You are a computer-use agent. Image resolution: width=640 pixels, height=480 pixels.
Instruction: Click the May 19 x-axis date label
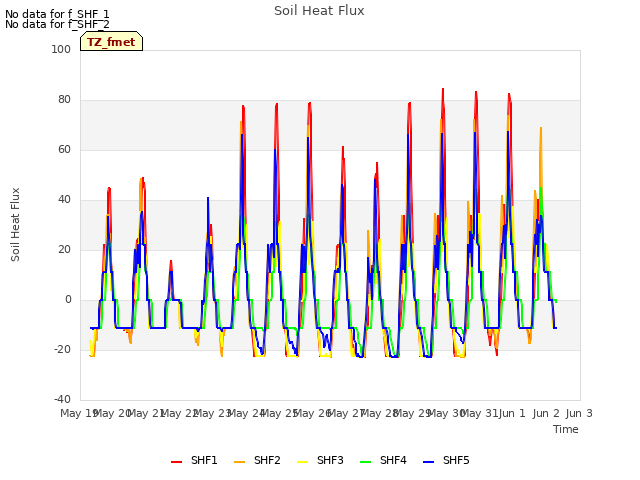[78, 413]
